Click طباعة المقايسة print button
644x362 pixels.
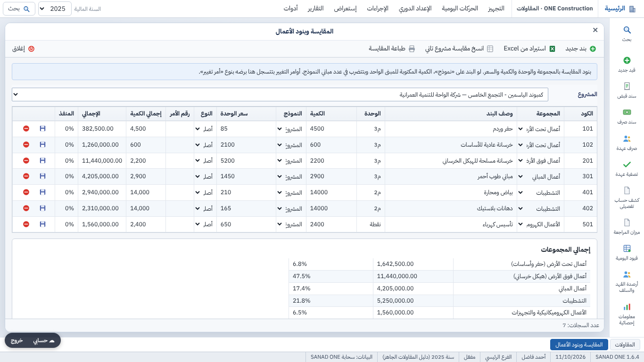pos(392,49)
